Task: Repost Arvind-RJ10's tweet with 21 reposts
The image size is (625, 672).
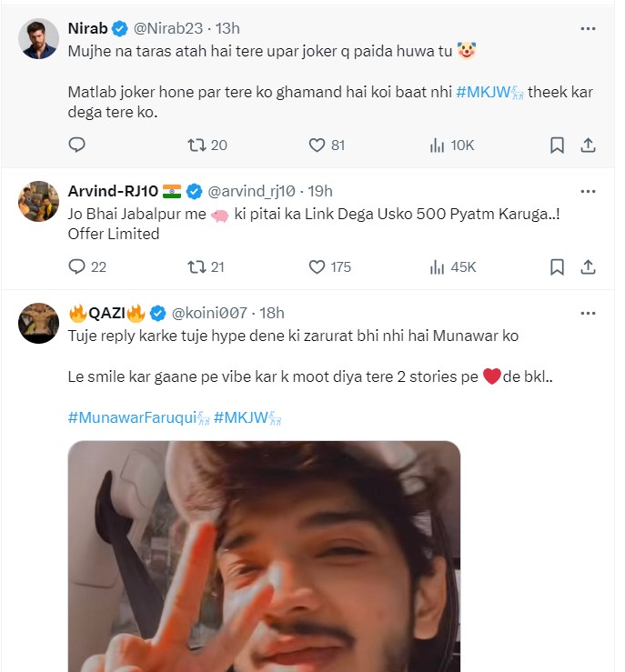Action: [196, 266]
